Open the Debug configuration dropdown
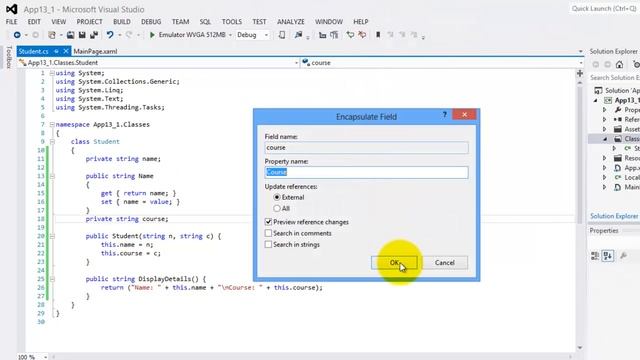 267,35
